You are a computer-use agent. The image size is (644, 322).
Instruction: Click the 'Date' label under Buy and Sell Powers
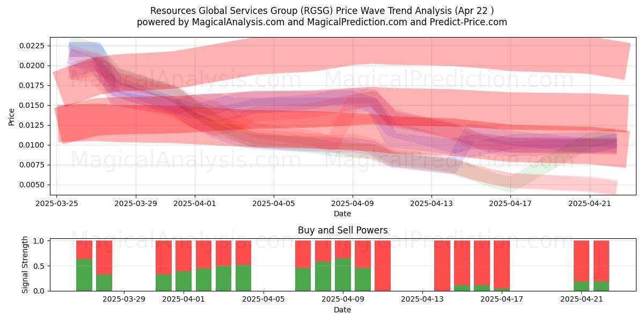[x=342, y=310]
